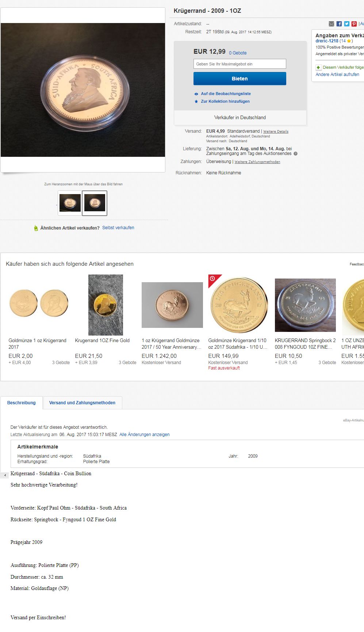Click the email share icon
This screenshot has height=632, width=364.
point(331,24)
